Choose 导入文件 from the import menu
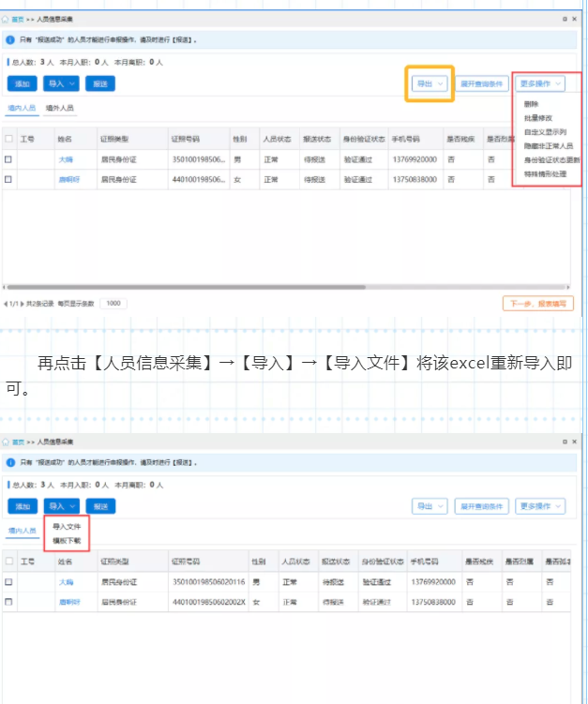This screenshot has width=588, height=704. tap(67, 527)
